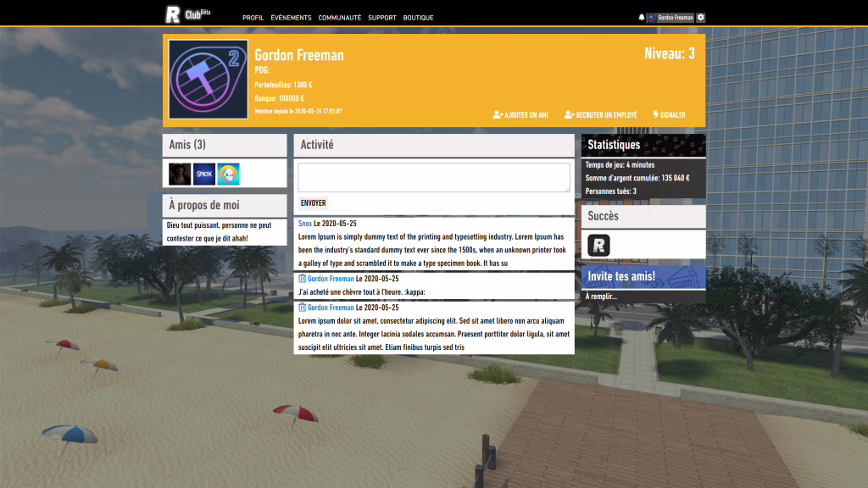Submit the post with ENVOYER
Screen dimensions: 868x488
(314, 203)
